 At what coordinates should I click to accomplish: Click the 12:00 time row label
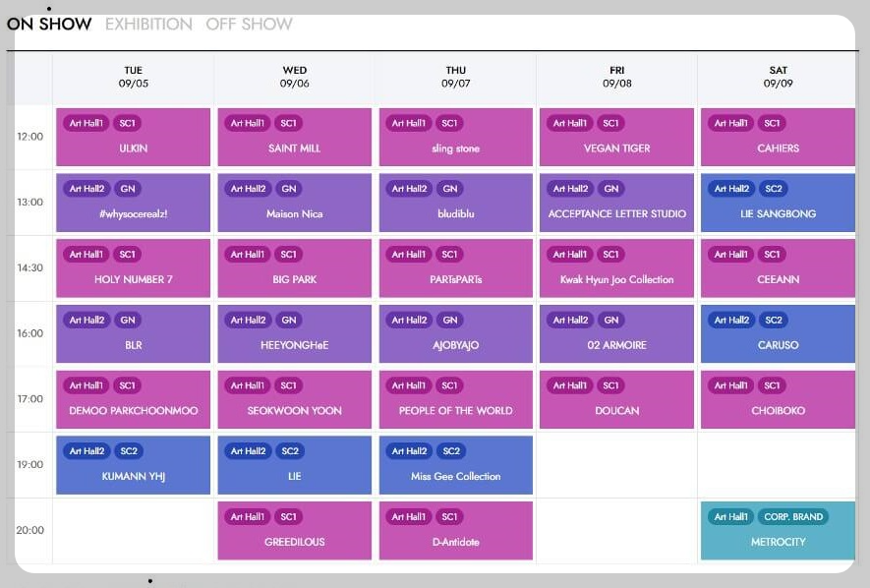(x=29, y=137)
